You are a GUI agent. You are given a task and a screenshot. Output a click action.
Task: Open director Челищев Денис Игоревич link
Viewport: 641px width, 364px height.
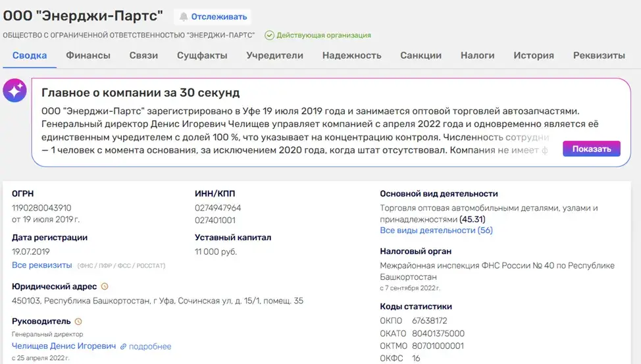tap(64, 346)
